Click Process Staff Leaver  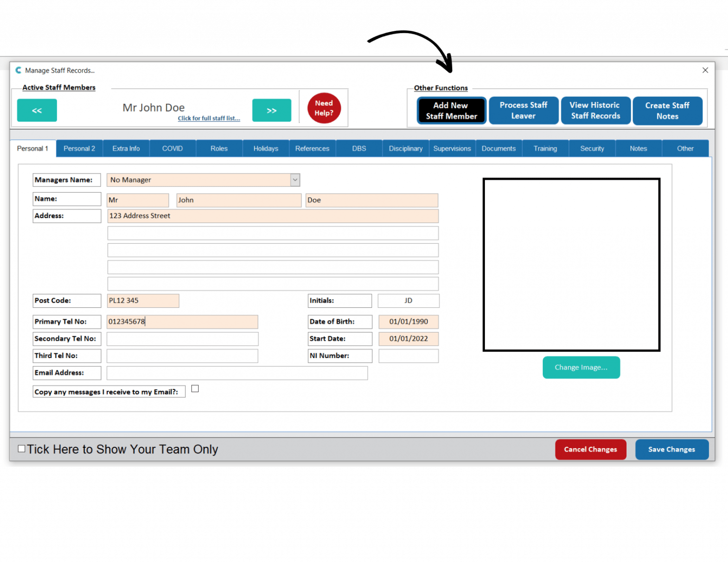coord(523,110)
